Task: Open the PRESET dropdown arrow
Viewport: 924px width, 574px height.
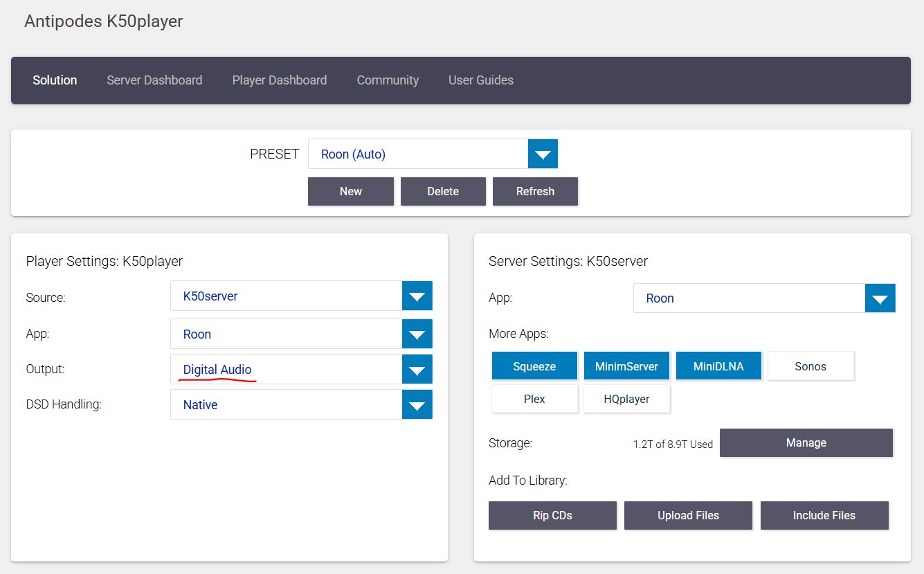Action: (x=543, y=154)
